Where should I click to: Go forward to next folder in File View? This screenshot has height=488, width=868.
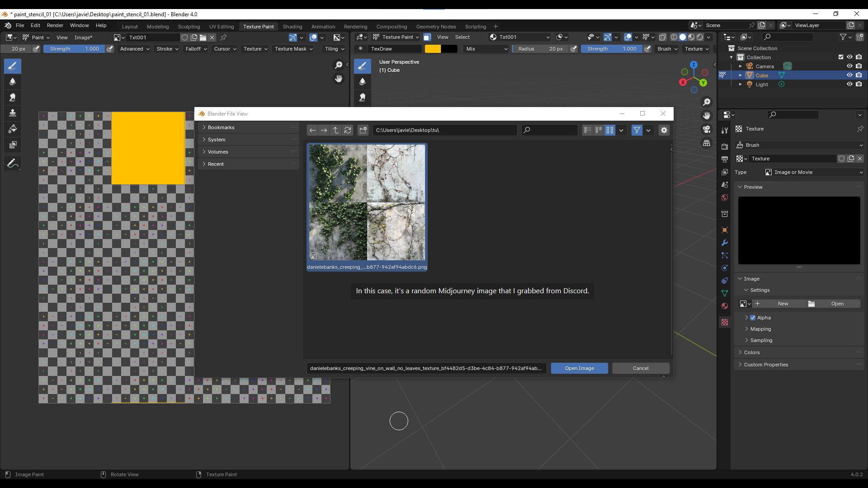(x=324, y=130)
